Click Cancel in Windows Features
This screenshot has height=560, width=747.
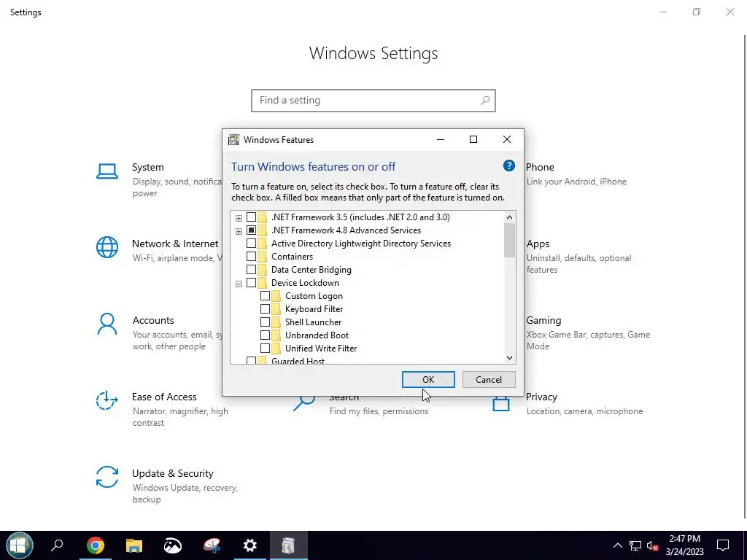coord(489,379)
